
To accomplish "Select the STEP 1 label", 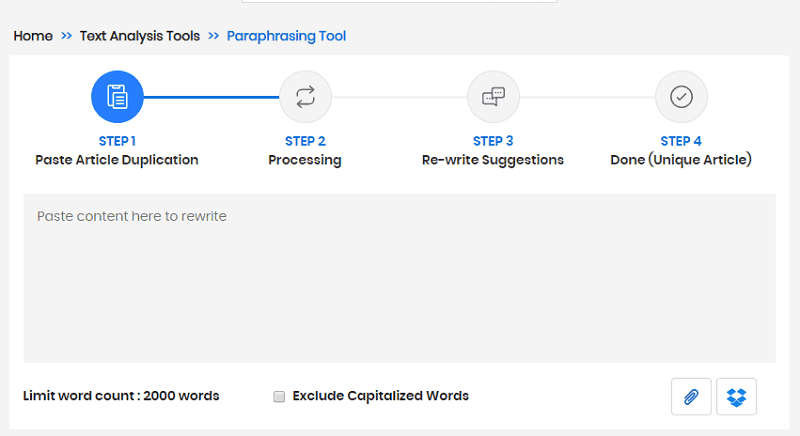I will (117, 141).
